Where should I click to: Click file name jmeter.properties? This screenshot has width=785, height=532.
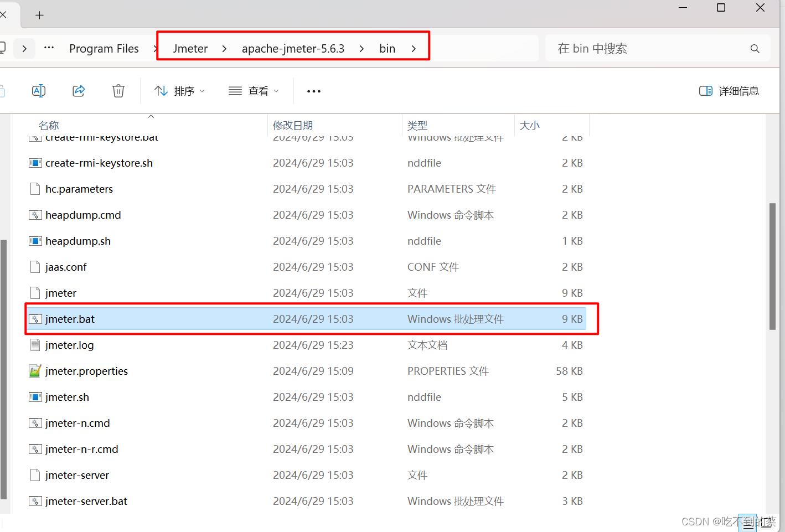click(x=86, y=371)
